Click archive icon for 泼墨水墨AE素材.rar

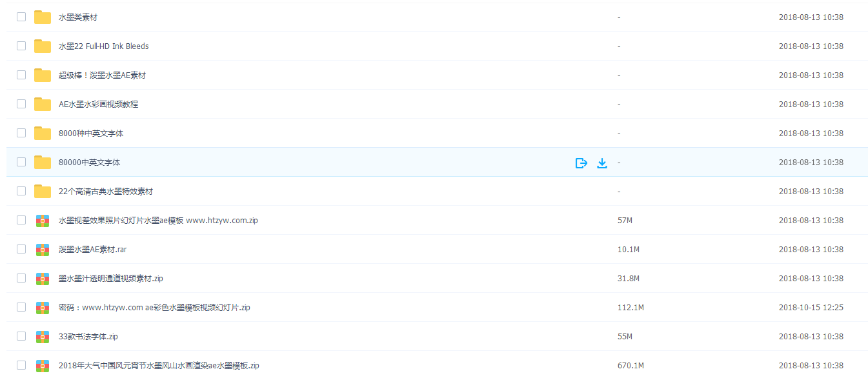pyautogui.click(x=43, y=250)
